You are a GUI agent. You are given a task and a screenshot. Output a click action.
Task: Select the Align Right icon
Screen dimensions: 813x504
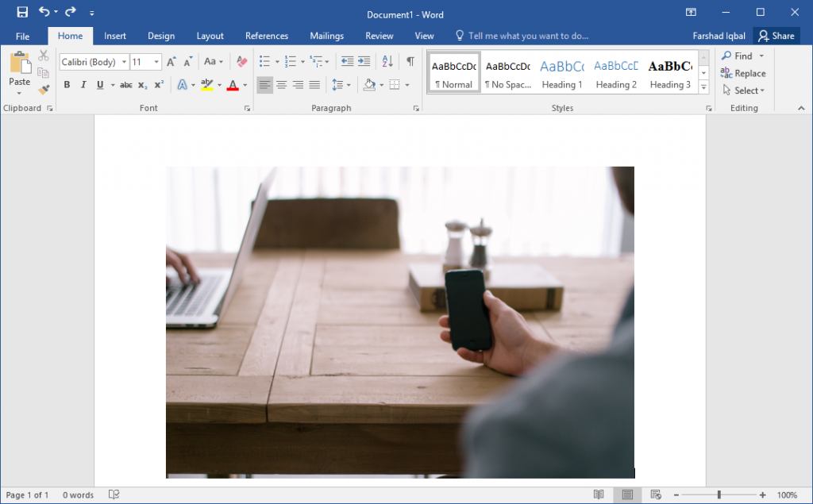(298, 83)
